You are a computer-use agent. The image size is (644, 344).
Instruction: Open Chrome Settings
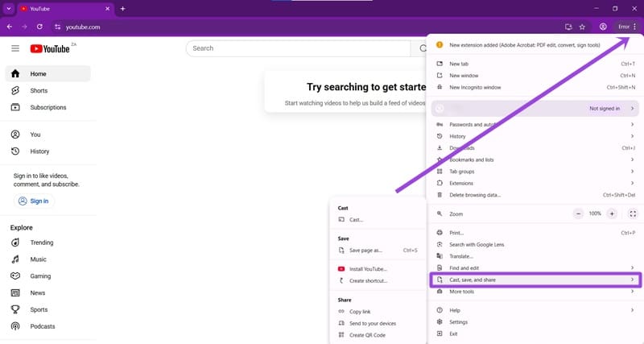coord(535,322)
